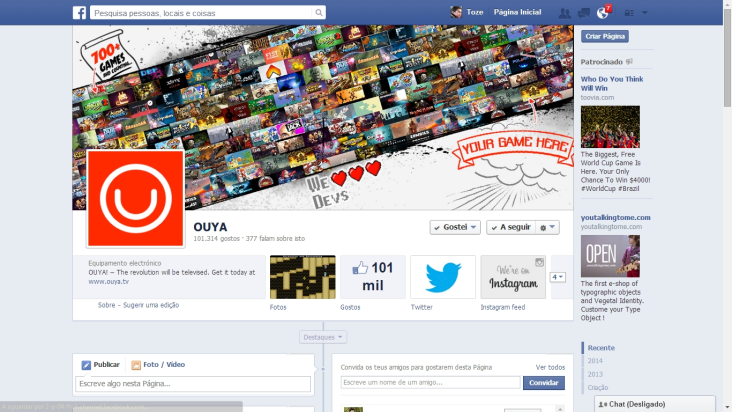Click the Facebook logo icon

point(79,13)
